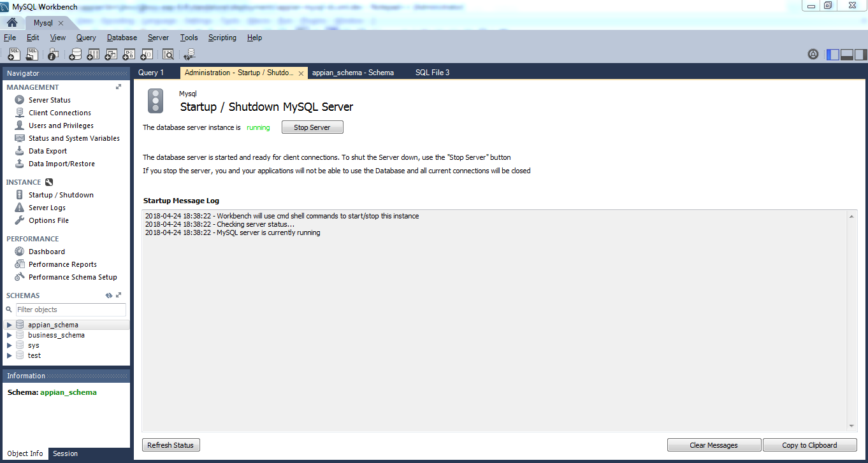Image resolution: width=868 pixels, height=463 pixels.
Task: Expand the sys schema tree node
Action: pos(9,345)
